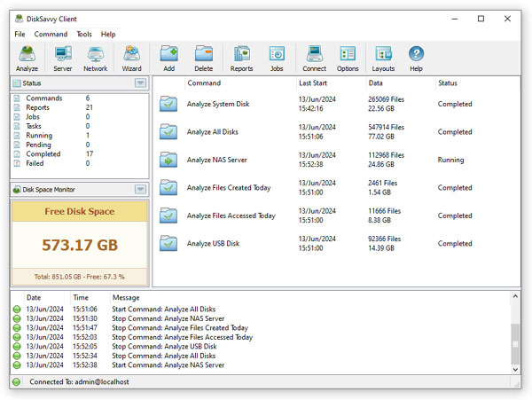Open the File menu

pyautogui.click(x=20, y=34)
